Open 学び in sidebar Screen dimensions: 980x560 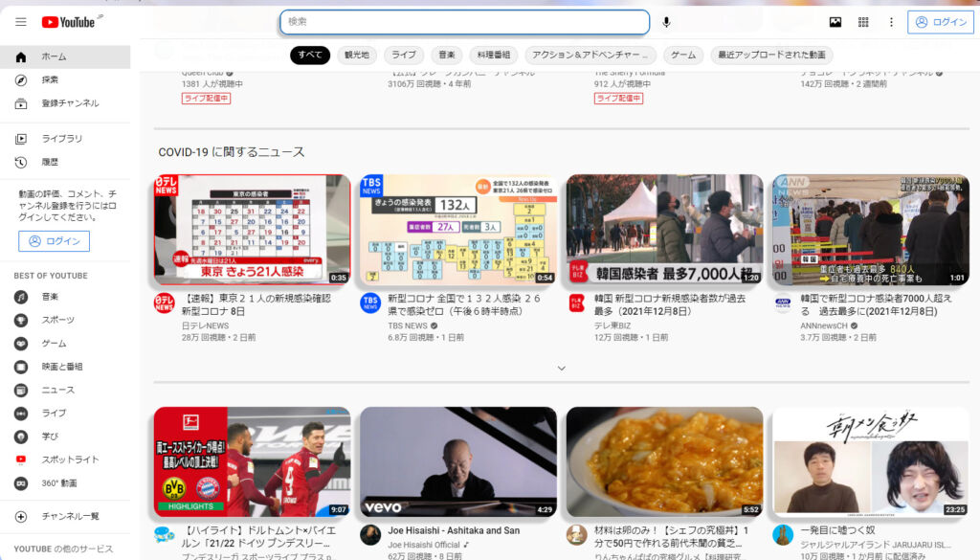point(65,437)
